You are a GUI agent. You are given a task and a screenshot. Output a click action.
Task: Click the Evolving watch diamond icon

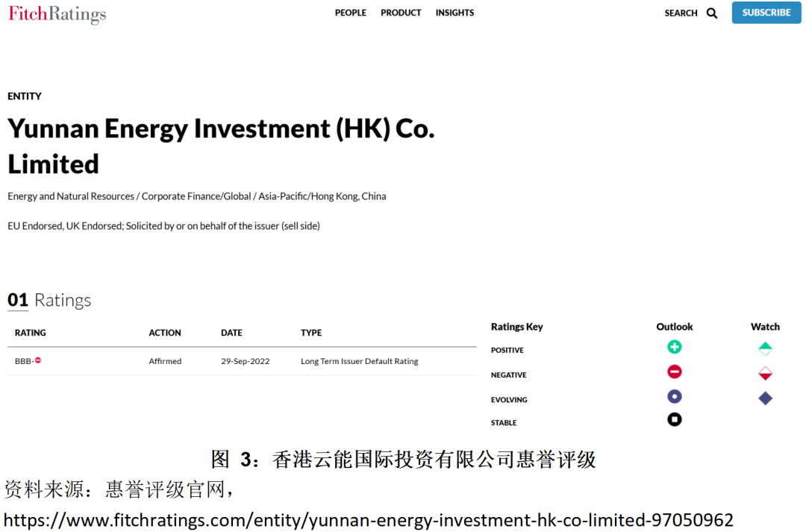coord(765,398)
